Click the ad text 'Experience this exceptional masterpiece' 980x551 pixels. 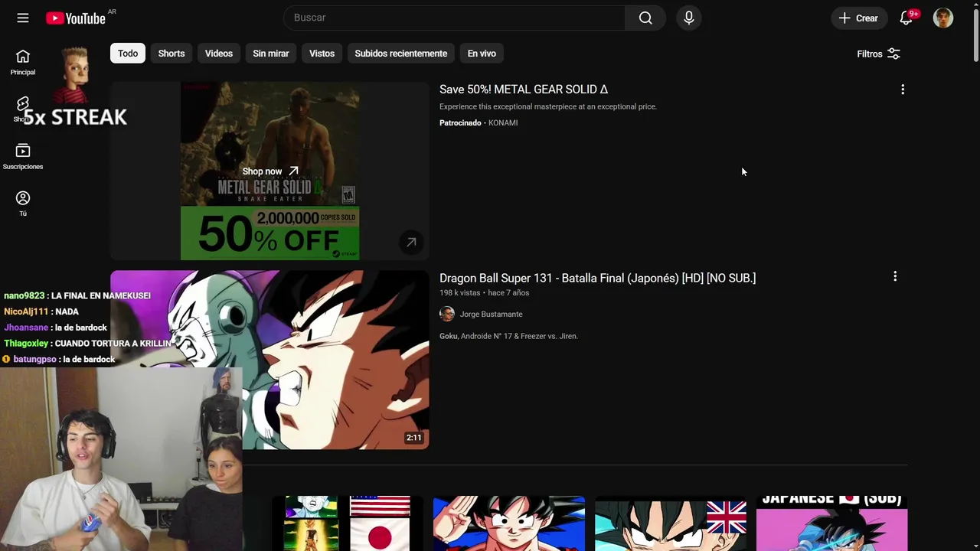tap(548, 106)
